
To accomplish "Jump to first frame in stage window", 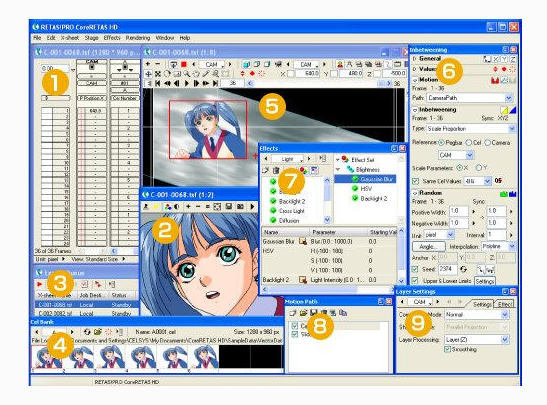I will point(158,83).
